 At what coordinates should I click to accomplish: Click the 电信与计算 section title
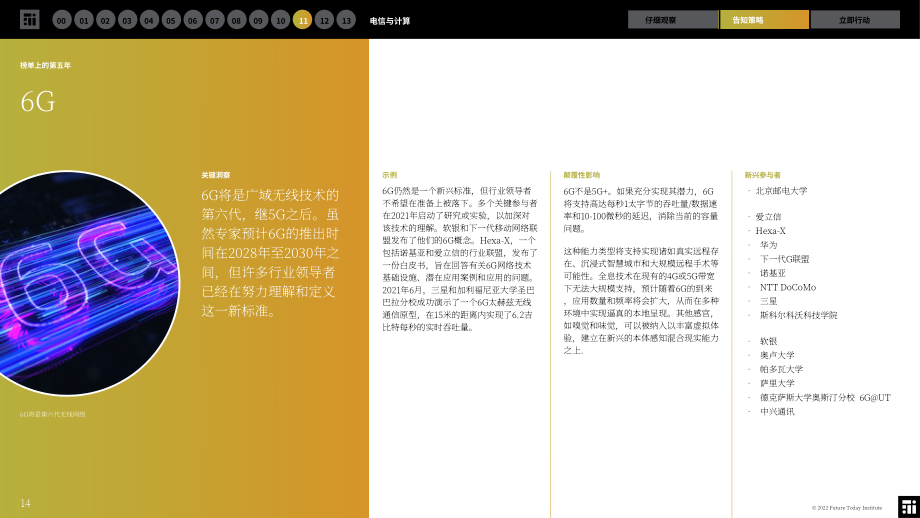(390, 21)
